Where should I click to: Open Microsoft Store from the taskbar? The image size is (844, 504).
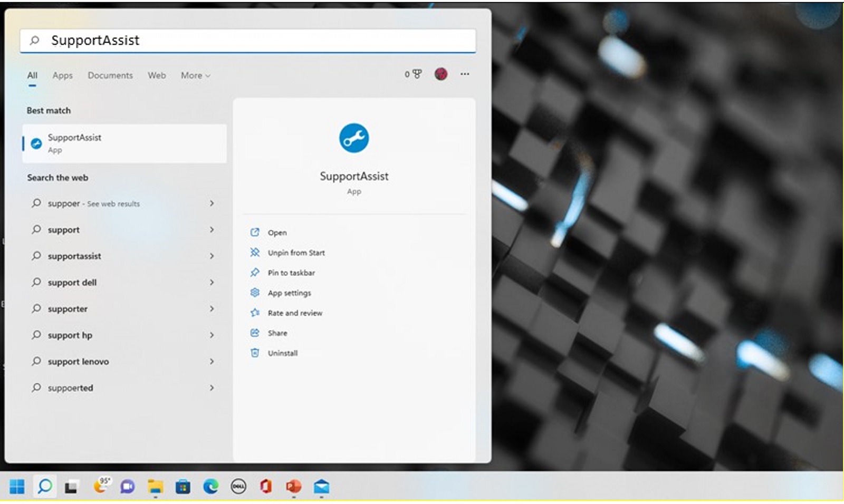[183, 487]
